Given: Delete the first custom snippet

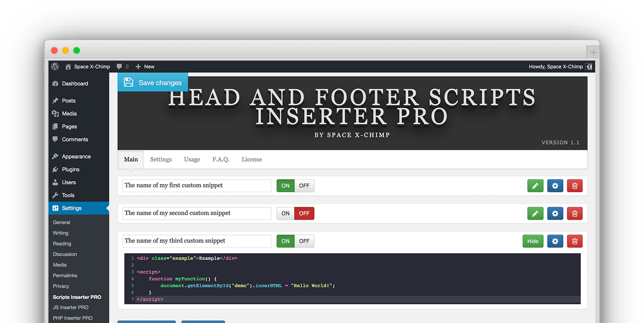Looking at the screenshot, I should click(x=575, y=186).
